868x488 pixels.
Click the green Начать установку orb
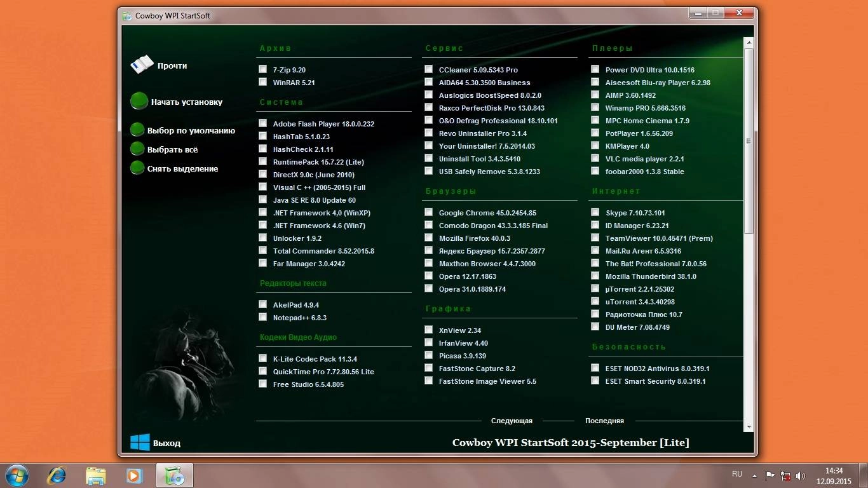[139, 101]
